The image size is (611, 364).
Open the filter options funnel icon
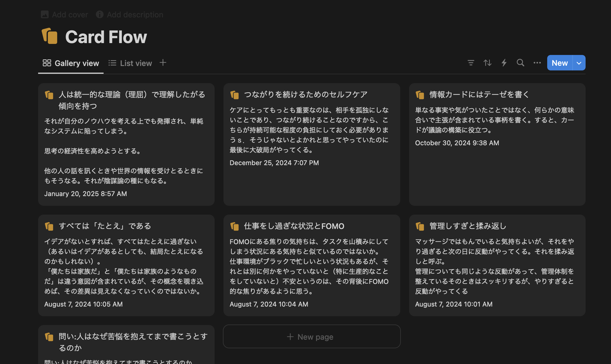point(471,63)
